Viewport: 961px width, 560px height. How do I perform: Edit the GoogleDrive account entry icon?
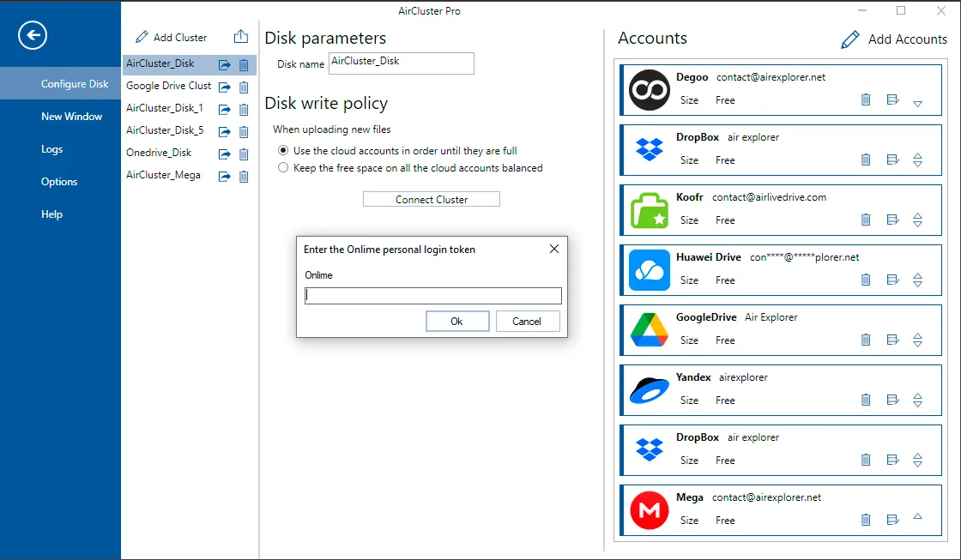pyautogui.click(x=893, y=340)
